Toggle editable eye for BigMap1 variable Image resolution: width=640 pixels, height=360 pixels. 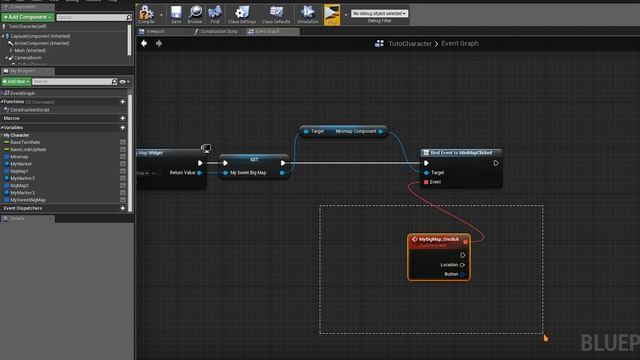[123, 171]
